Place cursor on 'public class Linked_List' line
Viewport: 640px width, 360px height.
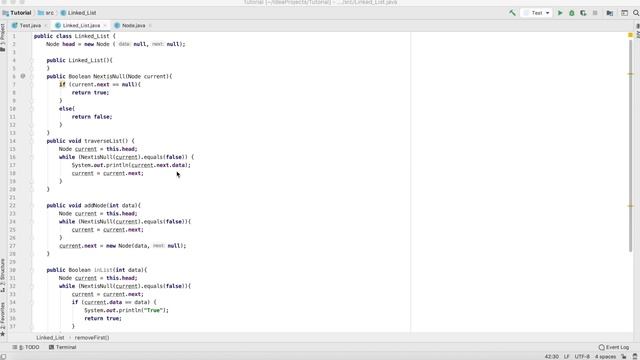[75, 36]
